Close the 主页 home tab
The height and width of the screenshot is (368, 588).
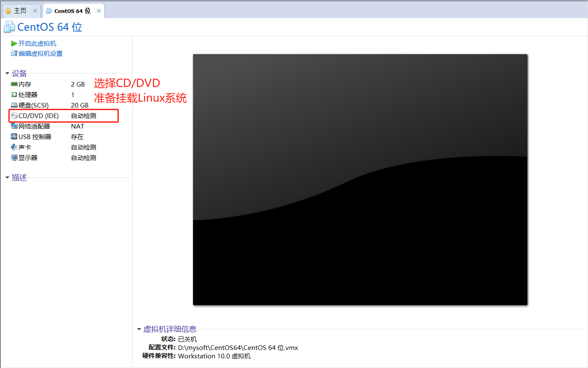pos(35,11)
